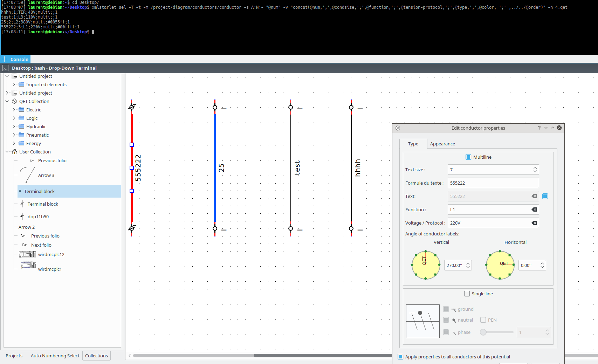Open the Auto Numbering Select tab
The image size is (598, 364).
click(55, 356)
